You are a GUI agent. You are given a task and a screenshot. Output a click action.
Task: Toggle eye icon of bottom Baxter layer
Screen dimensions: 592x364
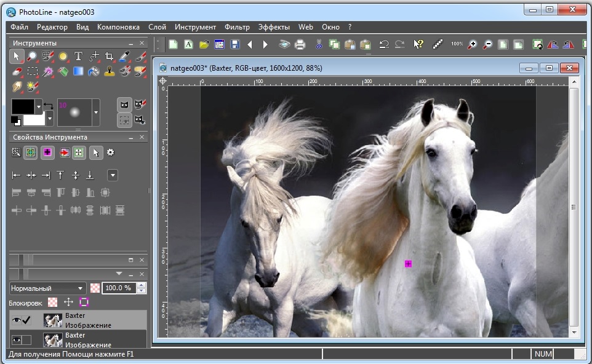point(16,339)
